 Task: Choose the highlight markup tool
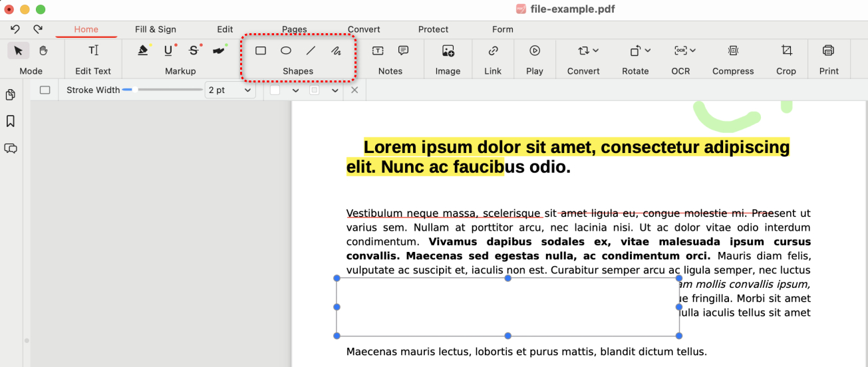[143, 51]
